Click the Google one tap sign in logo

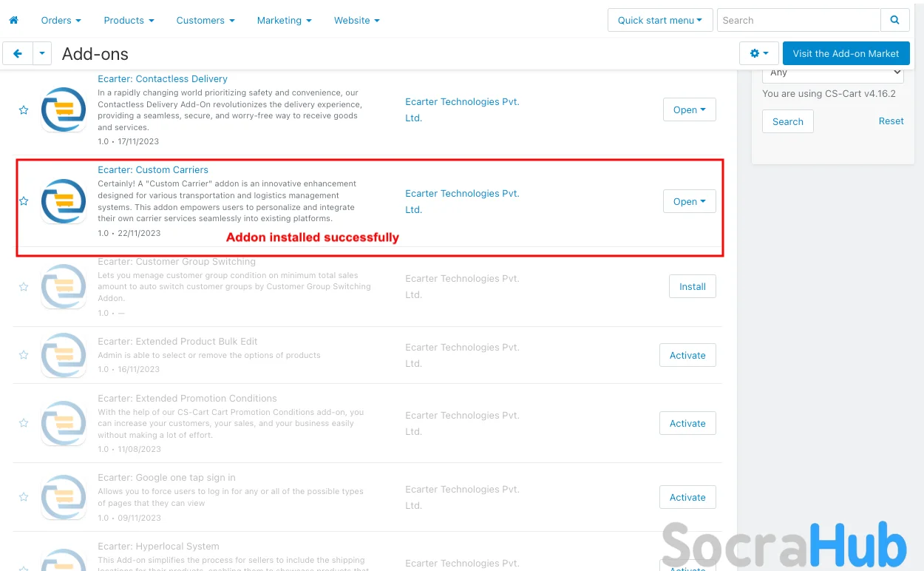64,497
